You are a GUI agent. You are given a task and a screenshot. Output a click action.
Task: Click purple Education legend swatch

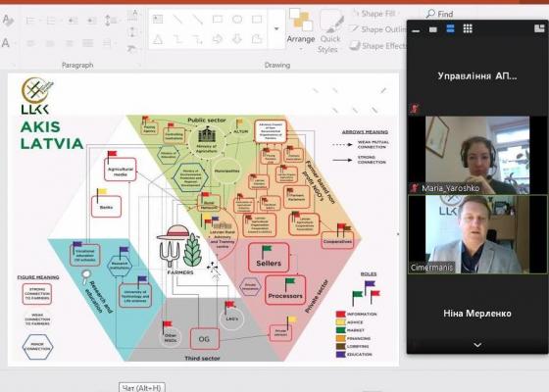pos(340,354)
